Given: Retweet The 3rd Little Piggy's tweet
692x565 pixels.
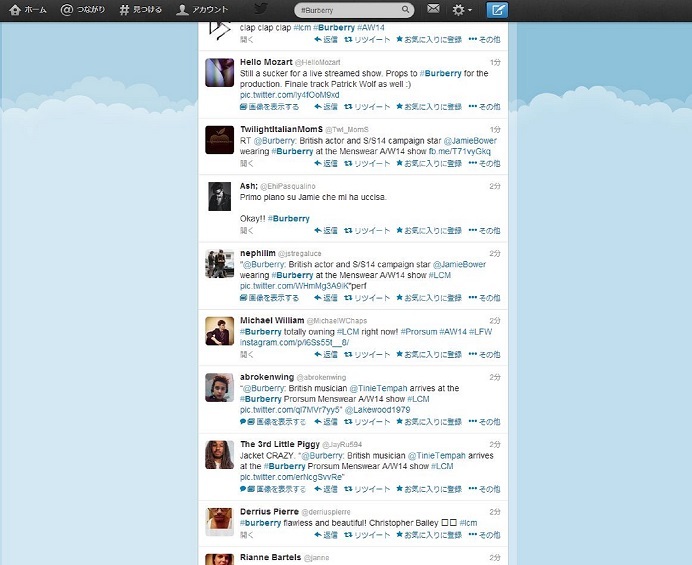Looking at the screenshot, I should [367, 489].
